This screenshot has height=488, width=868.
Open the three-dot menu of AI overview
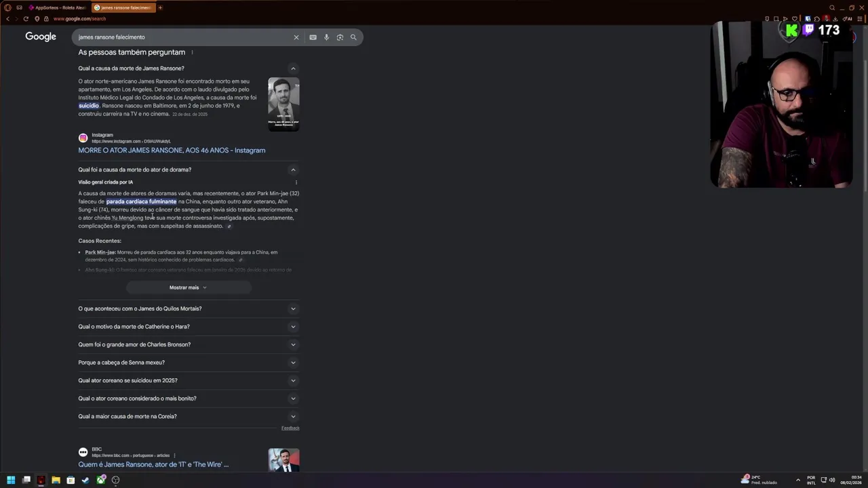click(x=296, y=182)
